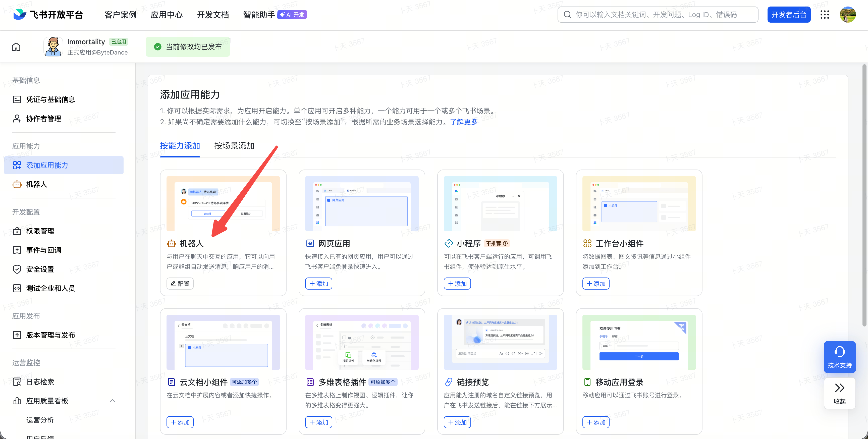
Task: Click the Immortality app avatar
Action: tap(53, 46)
